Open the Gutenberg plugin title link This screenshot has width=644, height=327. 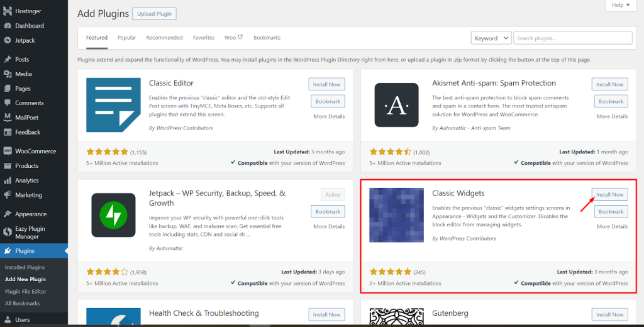[x=450, y=313]
